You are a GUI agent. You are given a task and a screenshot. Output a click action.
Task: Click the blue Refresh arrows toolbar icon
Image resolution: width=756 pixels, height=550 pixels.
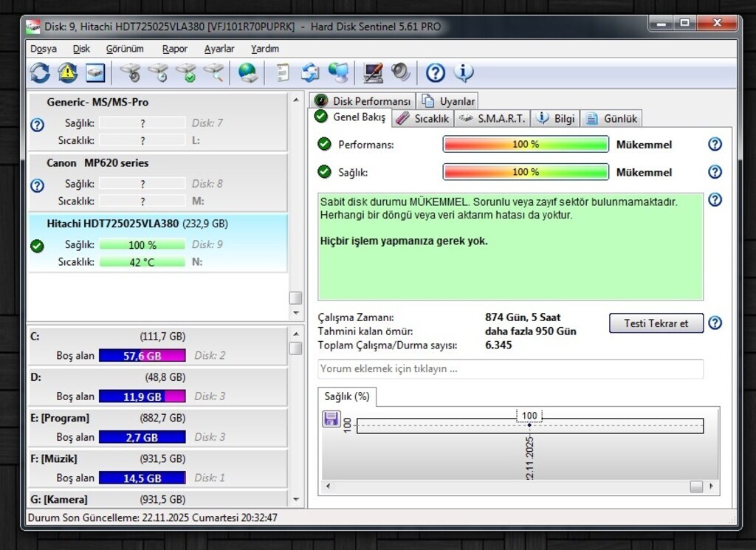(40, 73)
